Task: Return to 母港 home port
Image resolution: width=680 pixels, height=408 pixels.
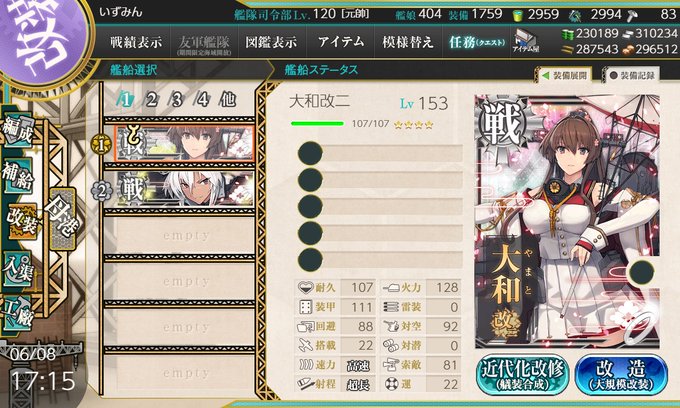Action: [x=63, y=219]
